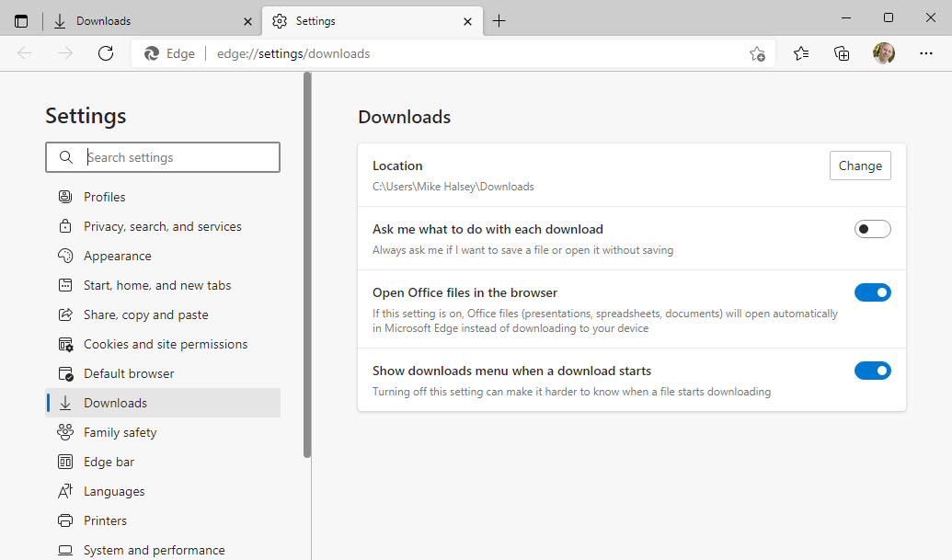The image size is (952, 560).
Task: Click the Search settings input field
Action: tap(175, 157)
